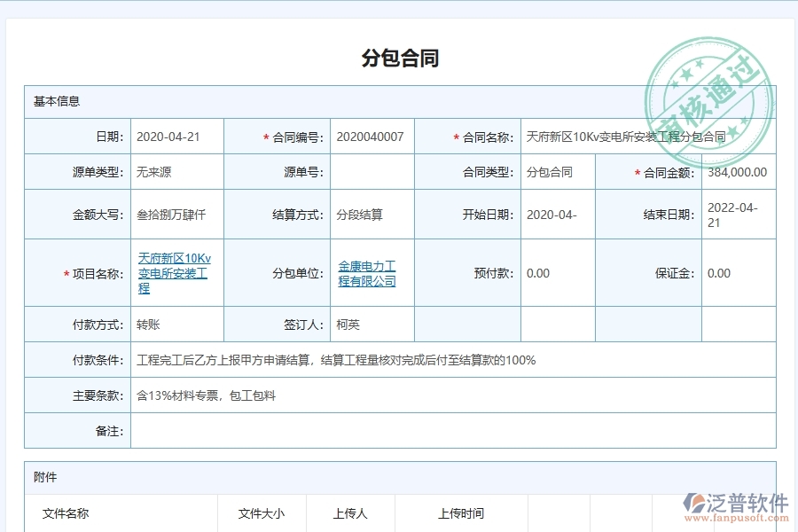Click the 主要条款 clause text

(x=204, y=395)
